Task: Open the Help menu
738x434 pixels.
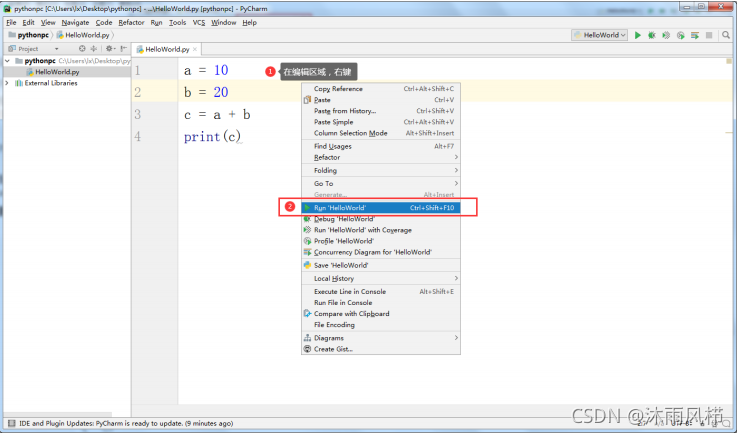Action: coord(249,23)
